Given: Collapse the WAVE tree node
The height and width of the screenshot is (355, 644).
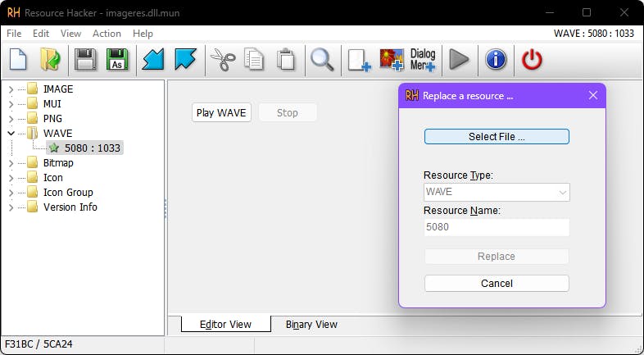Looking at the screenshot, I should point(11,134).
